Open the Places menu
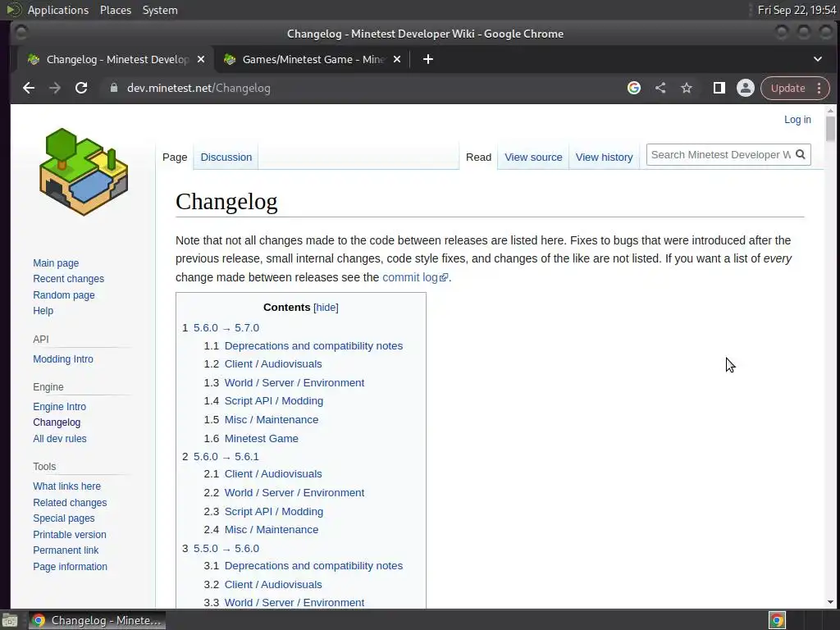Screen dimensions: 840x630 [116, 10]
